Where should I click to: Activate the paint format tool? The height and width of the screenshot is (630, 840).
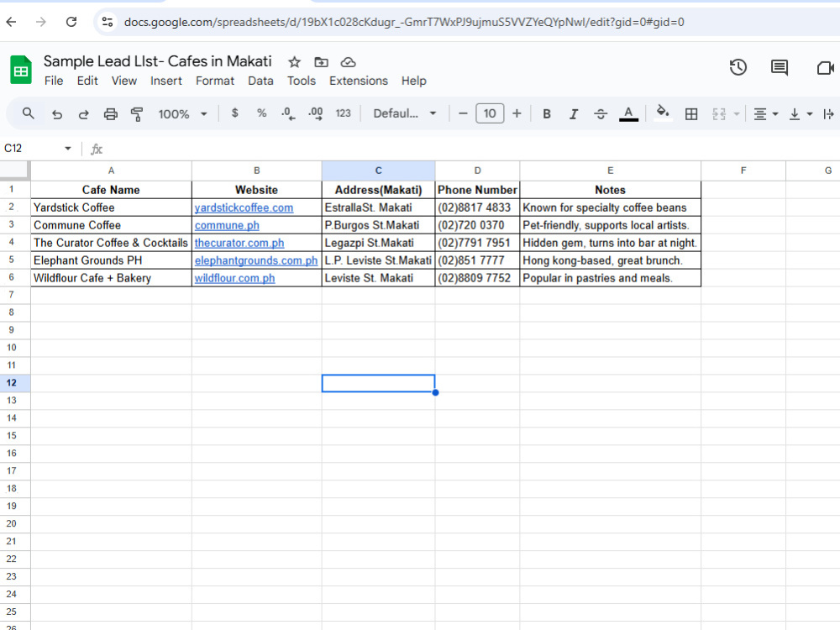137,114
